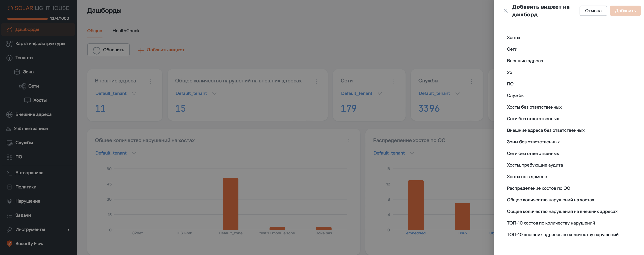The height and width of the screenshot is (255, 644).
Task: Click the embedded label on OS chart
Action: (x=416, y=233)
